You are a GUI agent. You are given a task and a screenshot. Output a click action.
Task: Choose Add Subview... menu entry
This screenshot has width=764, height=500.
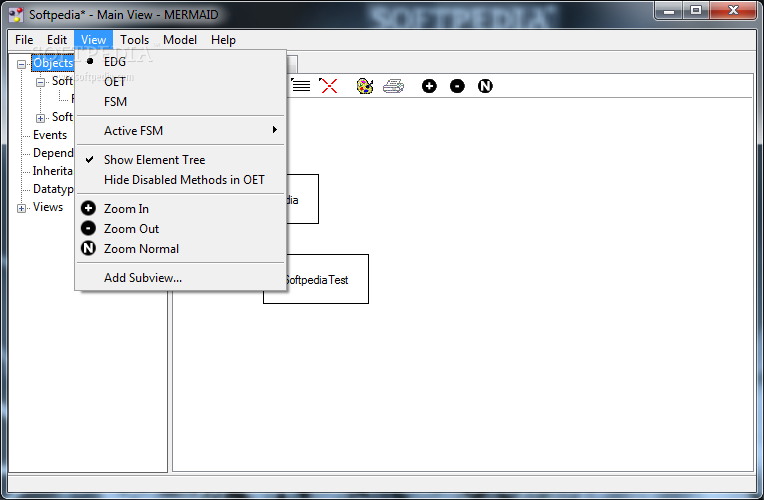pos(180,278)
